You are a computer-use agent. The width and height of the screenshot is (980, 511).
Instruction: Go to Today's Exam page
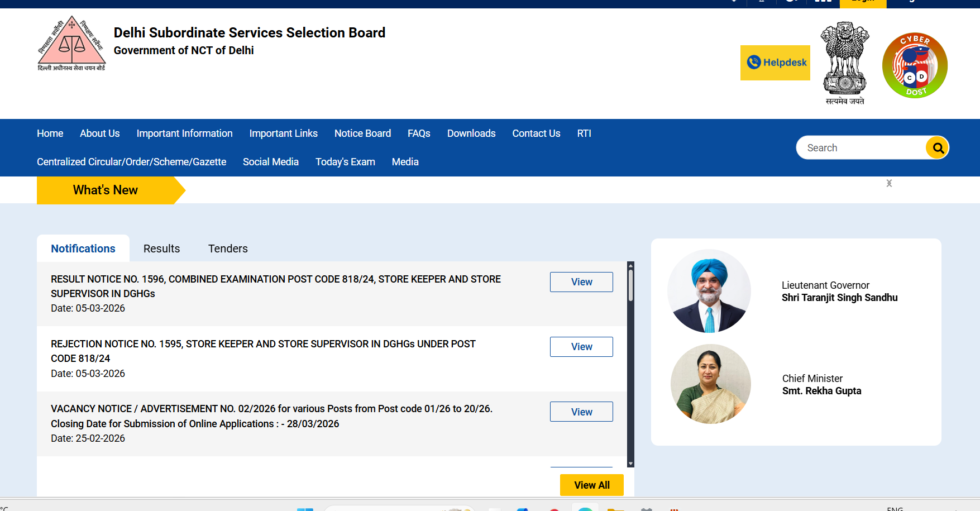click(x=345, y=162)
